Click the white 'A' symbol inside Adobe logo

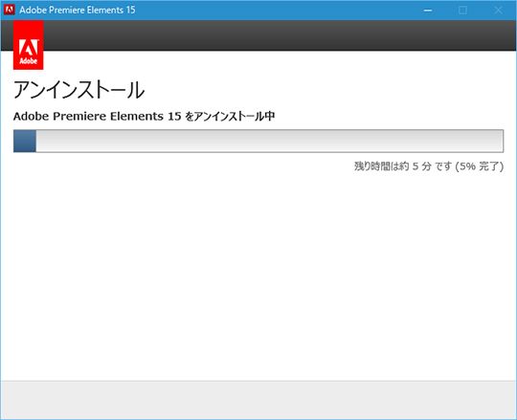[x=29, y=48]
